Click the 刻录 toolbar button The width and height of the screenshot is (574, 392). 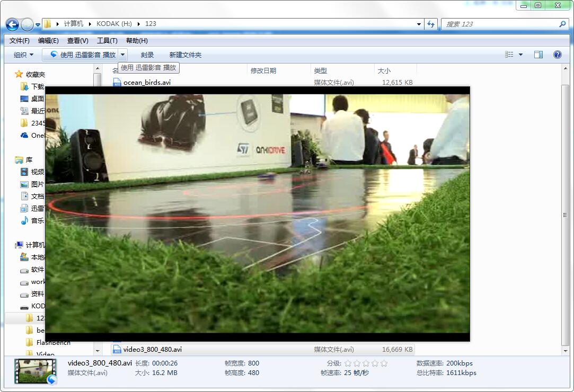[147, 55]
